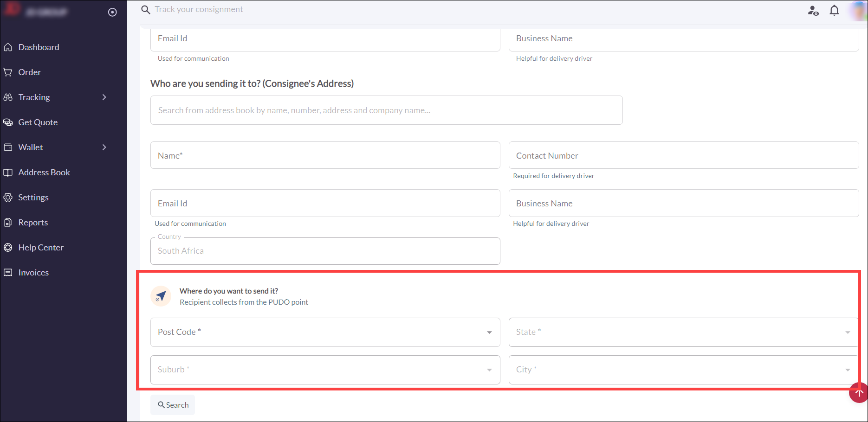This screenshot has height=422, width=868.
Task: Expand the Tracking submenu chevron
Action: (x=104, y=97)
